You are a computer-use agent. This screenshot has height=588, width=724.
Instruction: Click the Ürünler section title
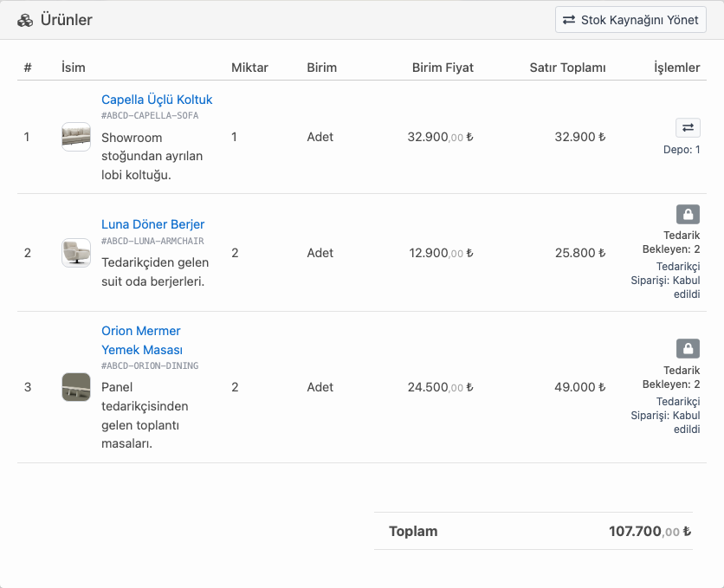[67, 20]
